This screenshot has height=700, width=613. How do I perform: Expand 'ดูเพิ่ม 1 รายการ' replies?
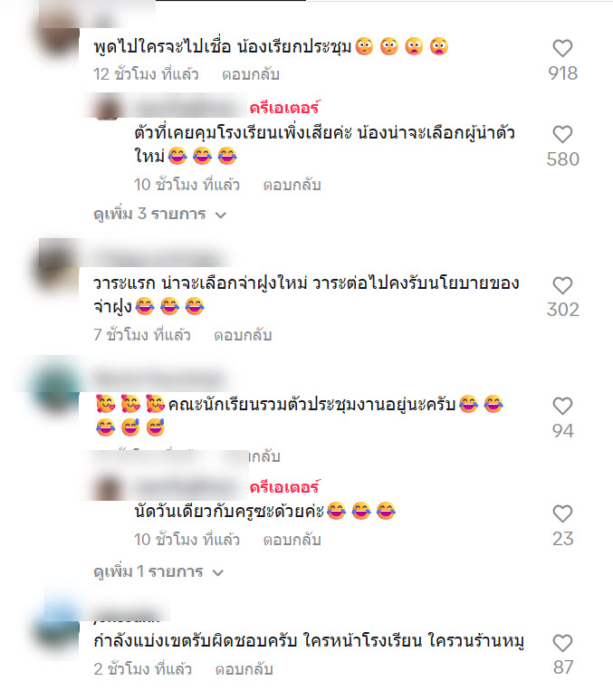tap(158, 572)
